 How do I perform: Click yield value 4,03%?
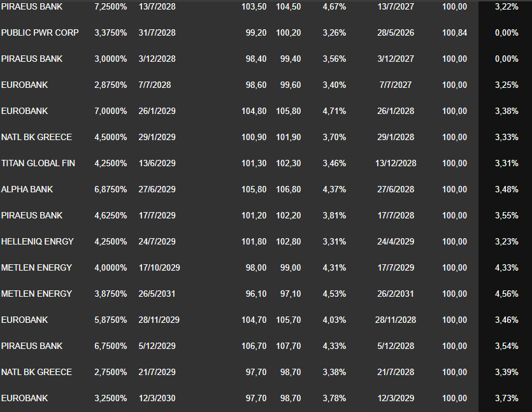[x=334, y=320]
